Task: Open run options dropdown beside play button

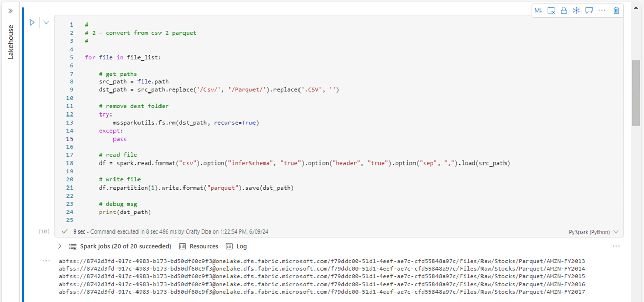Action: coord(46,22)
